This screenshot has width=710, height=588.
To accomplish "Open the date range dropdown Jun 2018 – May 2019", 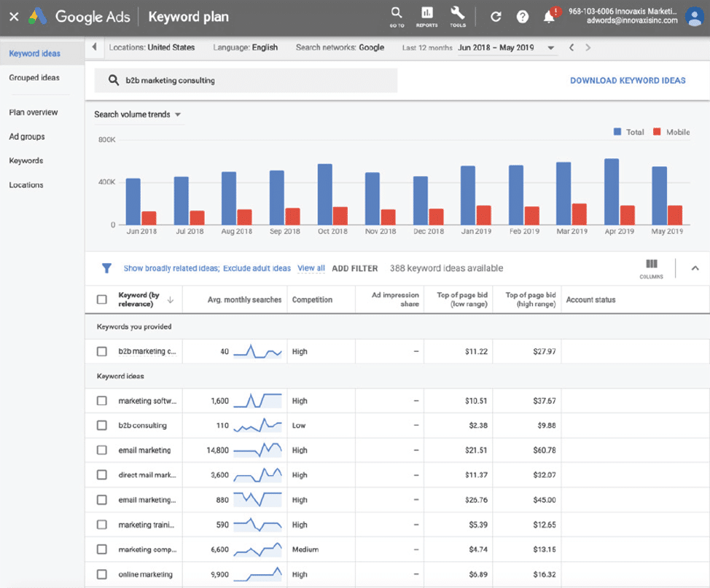I will click(506, 47).
